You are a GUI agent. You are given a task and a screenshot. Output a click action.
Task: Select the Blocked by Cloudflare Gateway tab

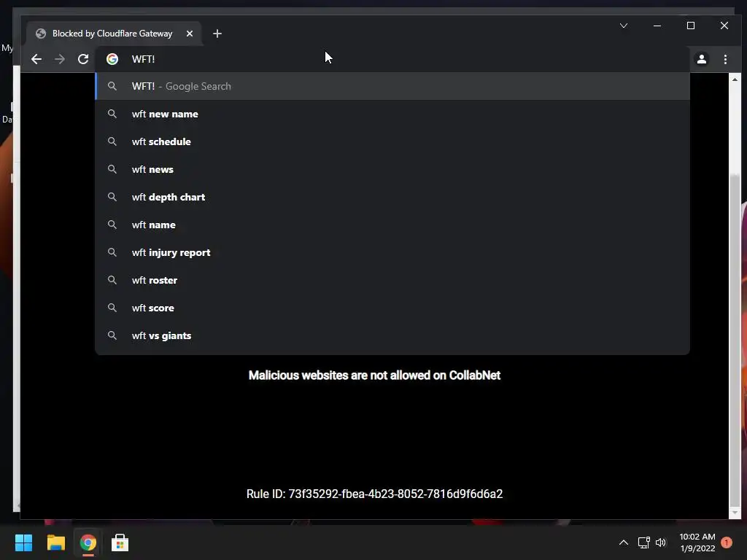pyautogui.click(x=115, y=34)
